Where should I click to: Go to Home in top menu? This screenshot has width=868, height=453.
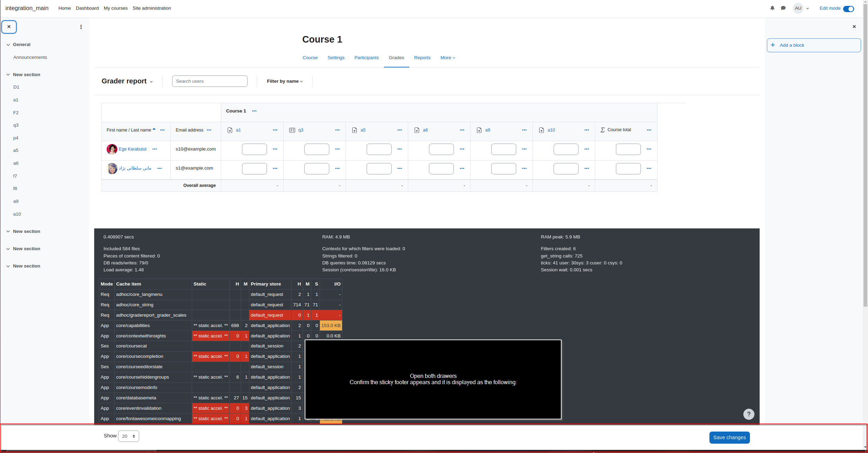64,8
